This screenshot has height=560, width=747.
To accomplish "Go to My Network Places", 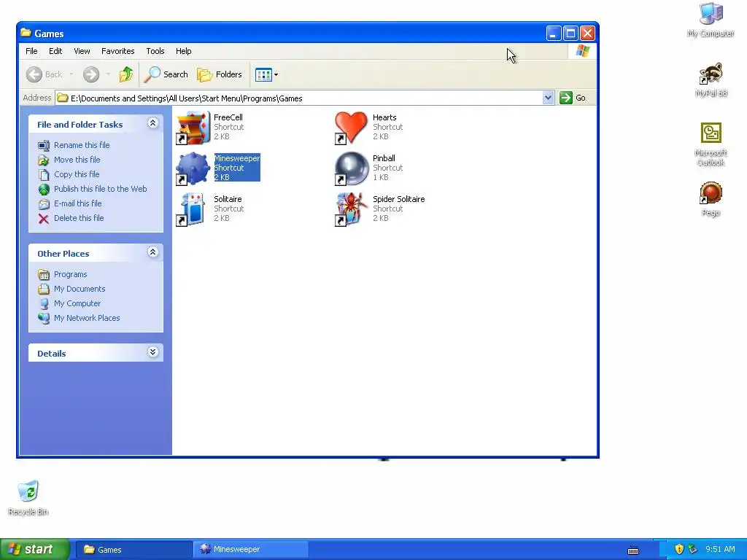I will 87,318.
